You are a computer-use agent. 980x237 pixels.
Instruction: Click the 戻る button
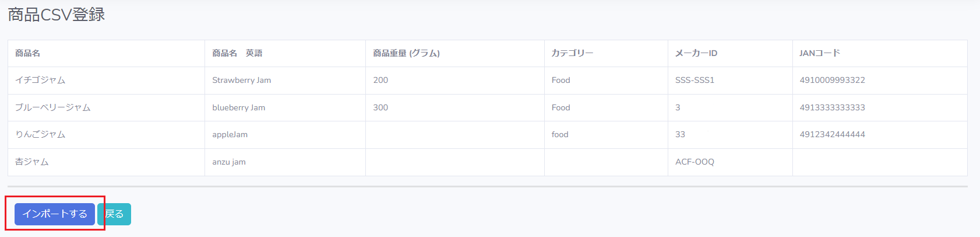115,214
